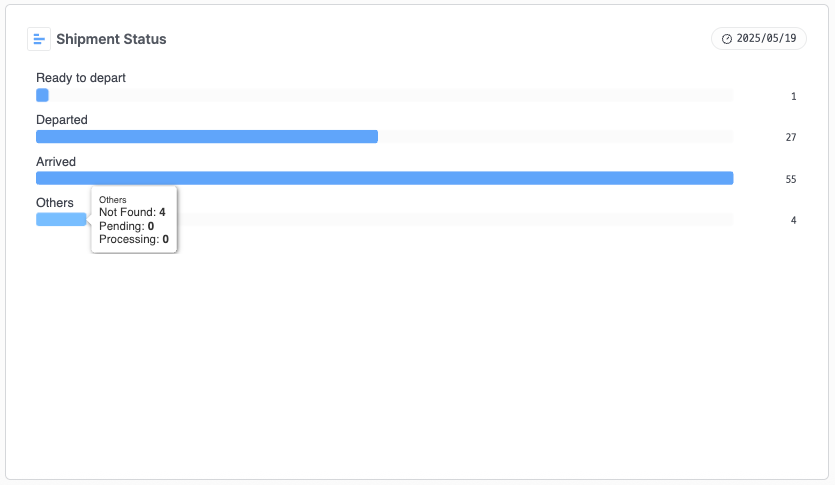Click the Arrived count 55
The image size is (835, 485).
pyautogui.click(x=791, y=179)
